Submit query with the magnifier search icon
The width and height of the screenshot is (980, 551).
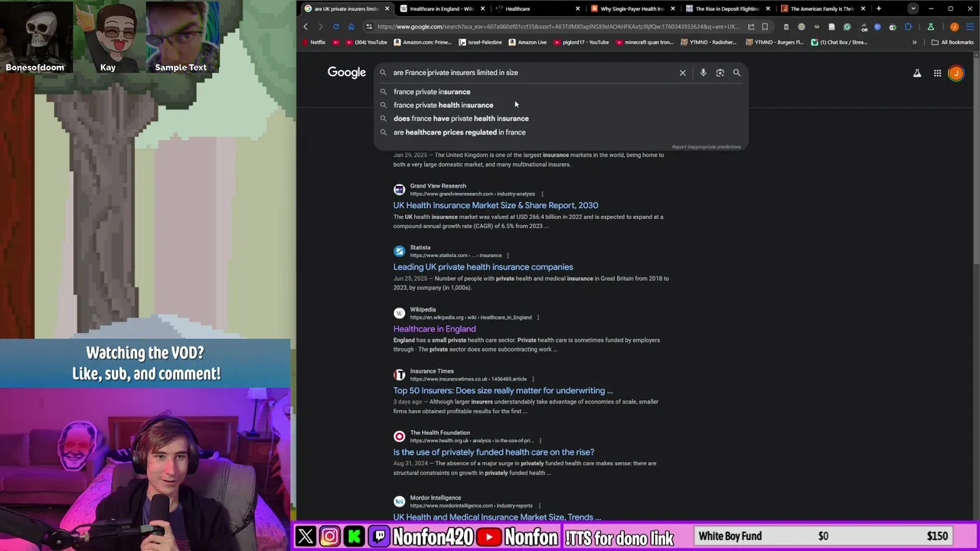pyautogui.click(x=737, y=73)
